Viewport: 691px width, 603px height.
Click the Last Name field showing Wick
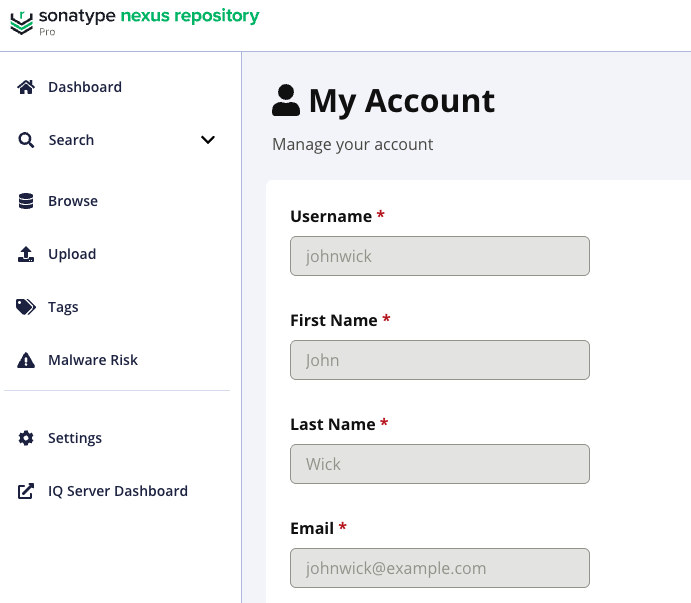[x=440, y=464]
